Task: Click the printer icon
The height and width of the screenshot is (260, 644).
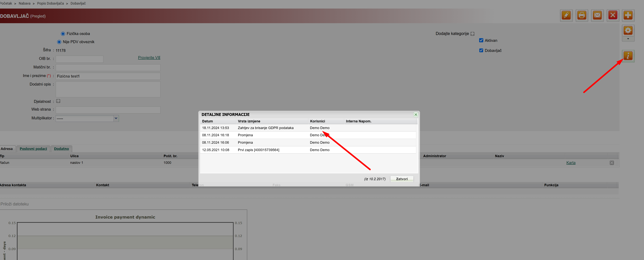Action: coord(582,15)
